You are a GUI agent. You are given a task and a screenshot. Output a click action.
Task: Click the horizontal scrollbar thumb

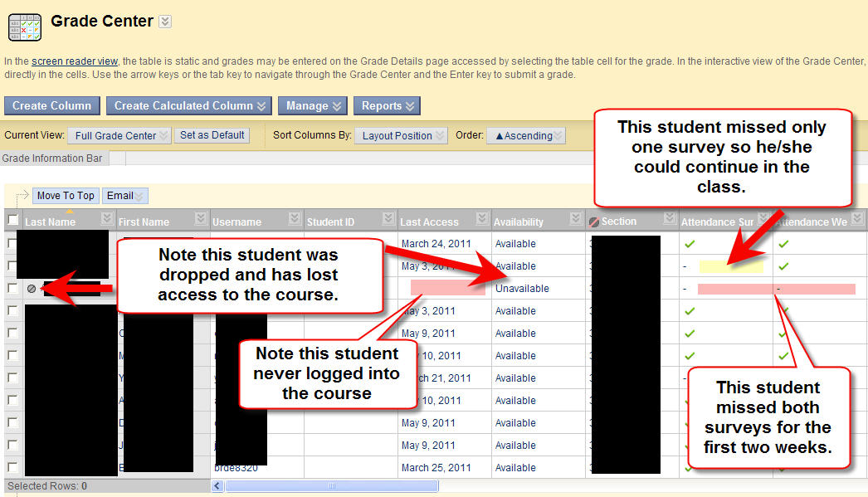pos(332,486)
